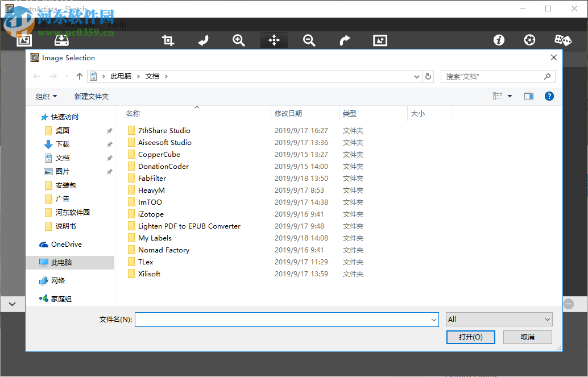Open the info icon in PhotoArtista toolbar
The height and width of the screenshot is (377, 588).
point(499,40)
